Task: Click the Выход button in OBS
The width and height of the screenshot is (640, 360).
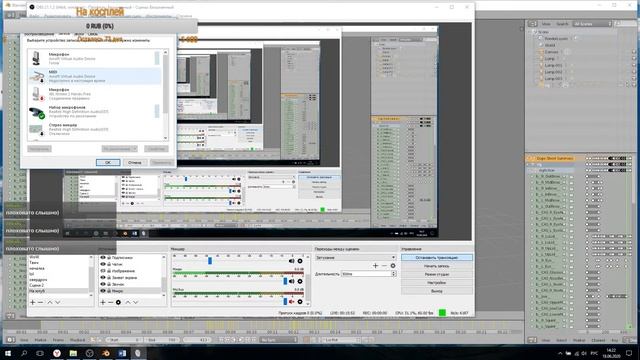Action: pyautogui.click(x=436, y=291)
